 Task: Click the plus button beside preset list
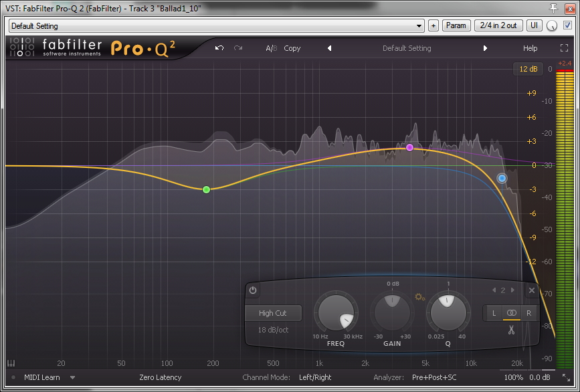[433, 25]
